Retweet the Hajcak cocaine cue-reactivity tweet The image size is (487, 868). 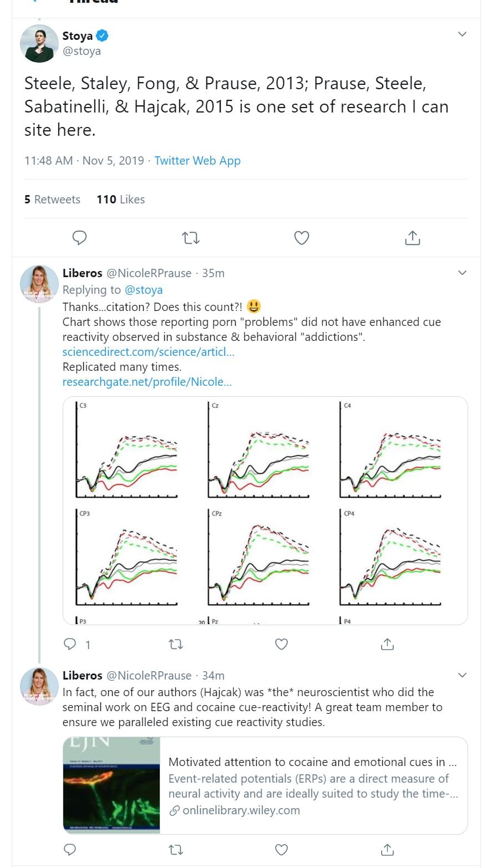point(175,849)
